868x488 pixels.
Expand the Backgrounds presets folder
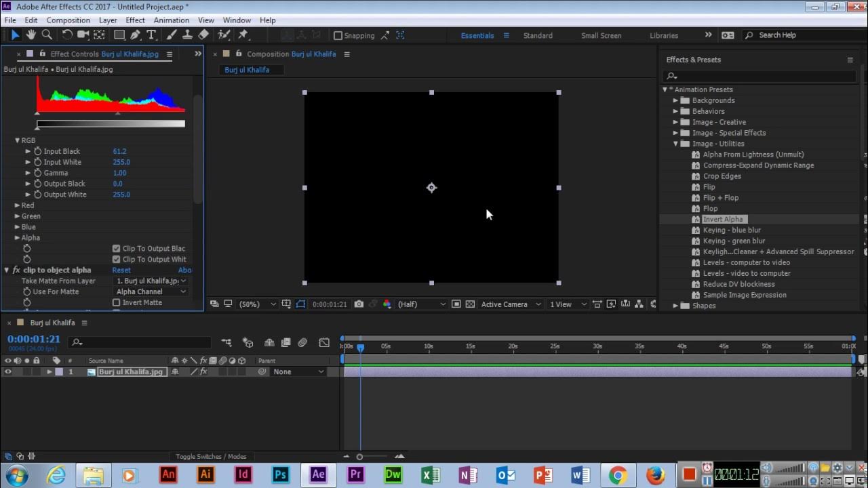pyautogui.click(x=675, y=100)
